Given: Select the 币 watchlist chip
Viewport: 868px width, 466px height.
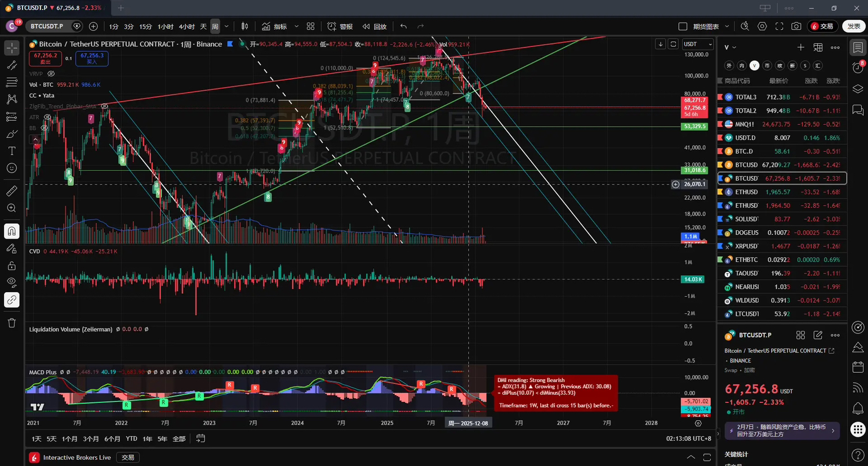Looking at the screenshot, I should 767,66.
